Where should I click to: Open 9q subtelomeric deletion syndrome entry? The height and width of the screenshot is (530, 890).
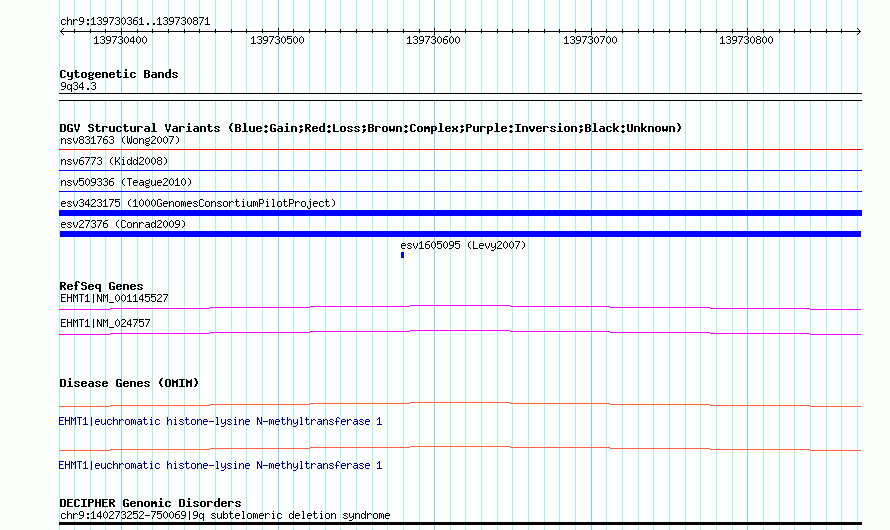[x=225, y=515]
